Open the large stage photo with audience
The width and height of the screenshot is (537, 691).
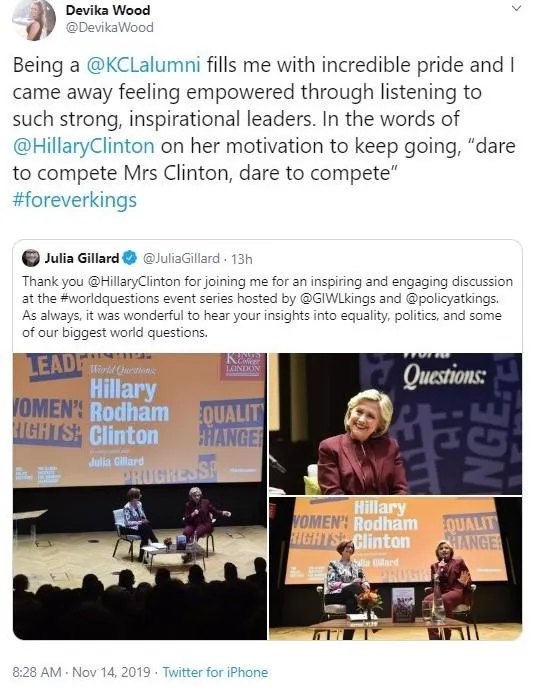click(x=140, y=496)
